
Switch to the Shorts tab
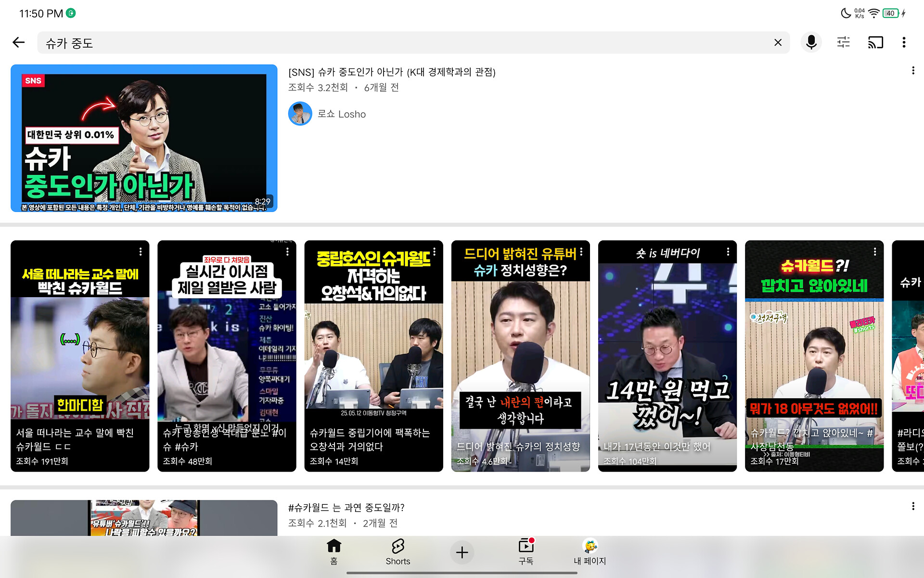pos(398,552)
